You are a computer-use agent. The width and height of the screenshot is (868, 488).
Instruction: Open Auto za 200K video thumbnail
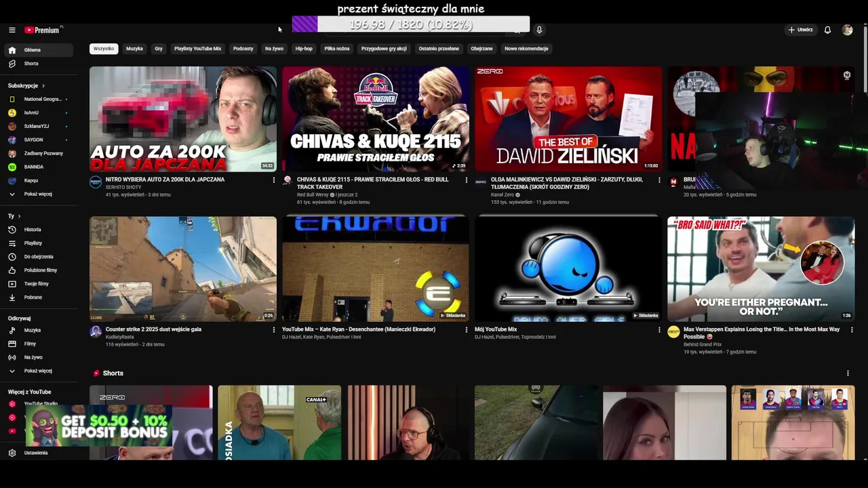pos(183,119)
